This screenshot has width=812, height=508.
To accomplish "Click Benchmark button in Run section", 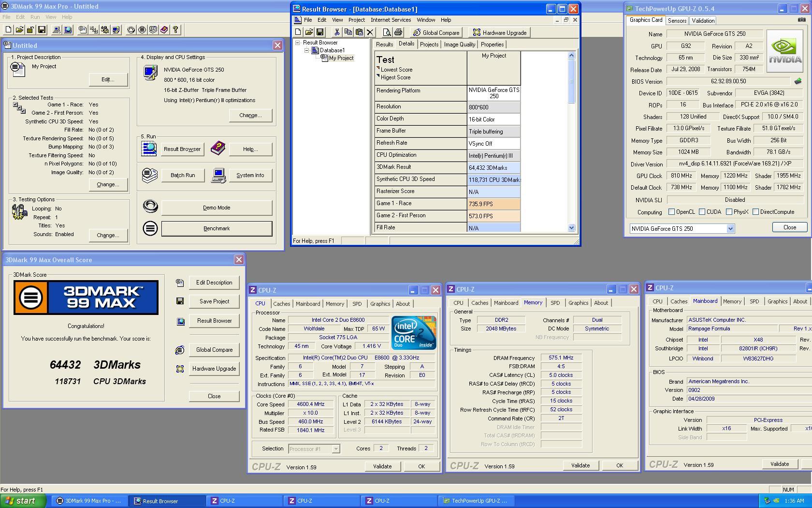I will point(217,228).
